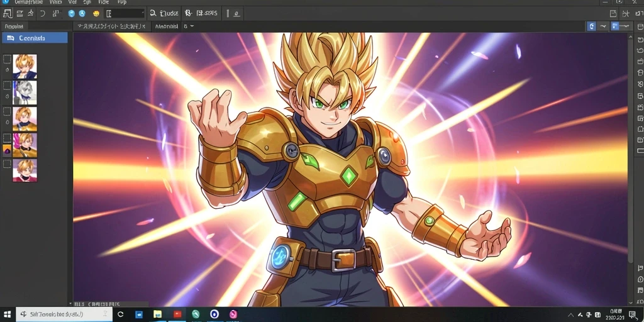Click the curved undo-style arrow toolbar icon
The height and width of the screenshot is (322, 644).
tap(42, 14)
